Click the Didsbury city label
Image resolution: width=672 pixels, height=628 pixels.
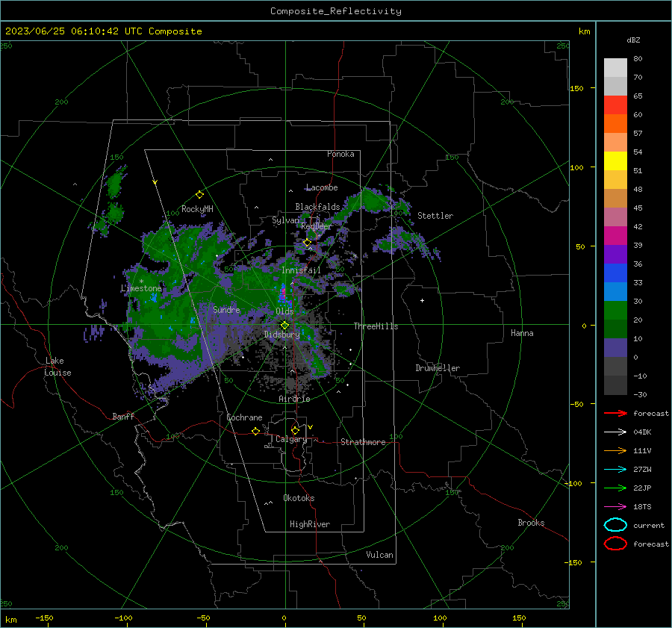281,335
